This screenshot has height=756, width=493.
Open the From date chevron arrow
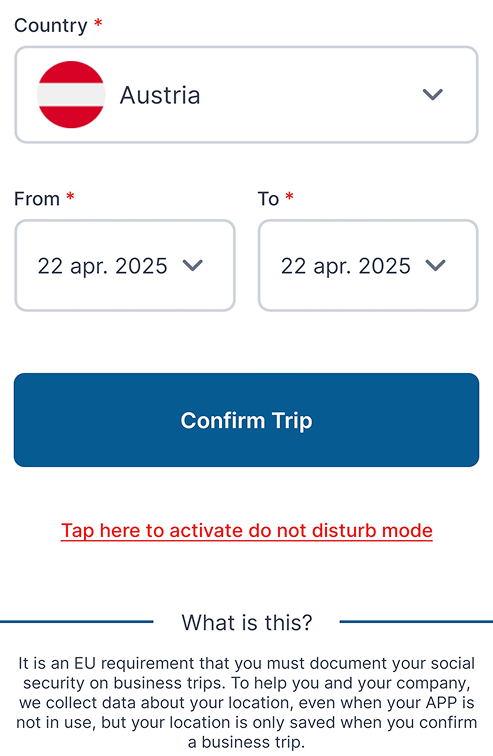[193, 265]
